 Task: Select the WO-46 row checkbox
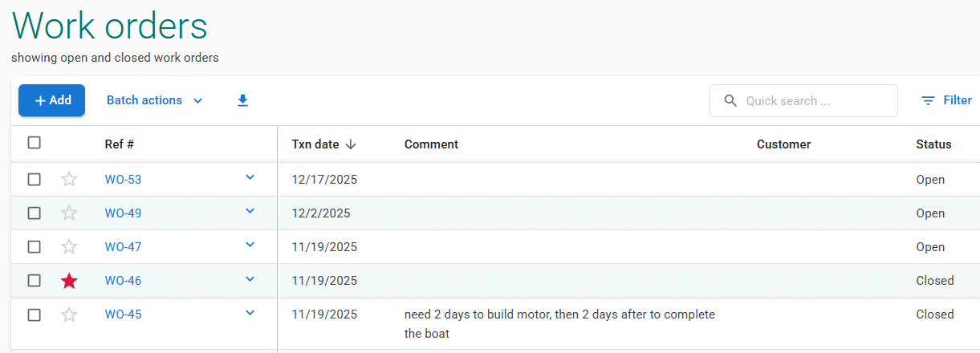tap(34, 281)
